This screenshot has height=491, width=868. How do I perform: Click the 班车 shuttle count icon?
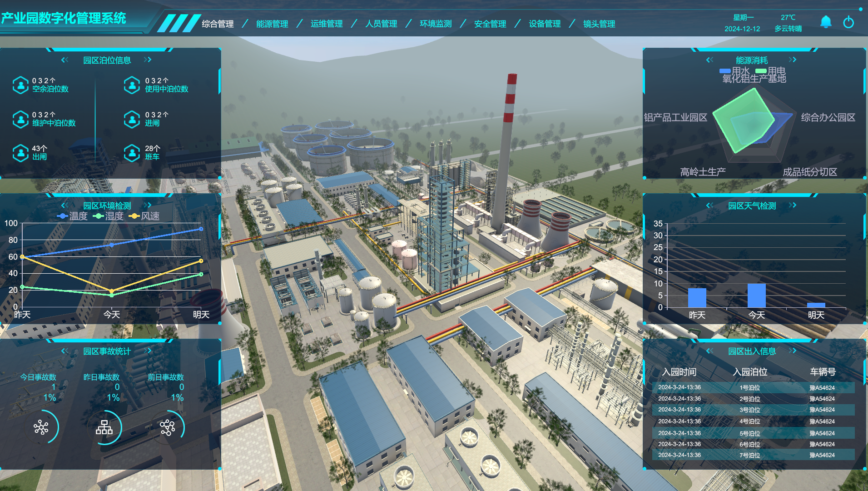point(132,153)
